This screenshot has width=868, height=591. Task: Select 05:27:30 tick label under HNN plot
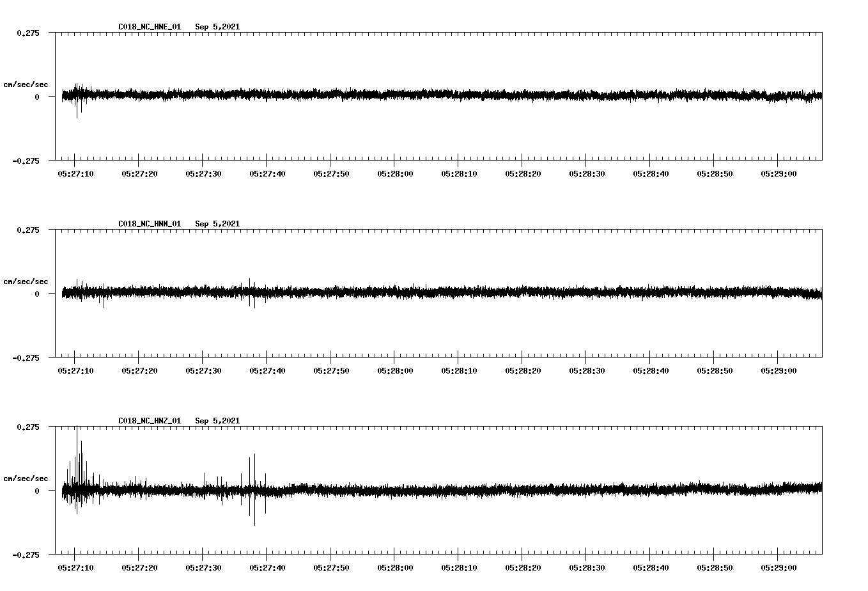203,370
